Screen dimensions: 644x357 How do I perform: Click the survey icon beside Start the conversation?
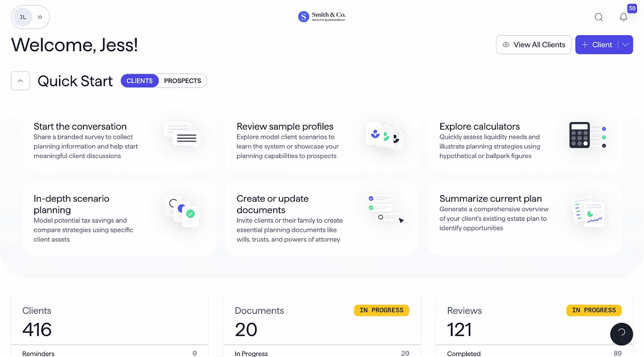[182, 135]
